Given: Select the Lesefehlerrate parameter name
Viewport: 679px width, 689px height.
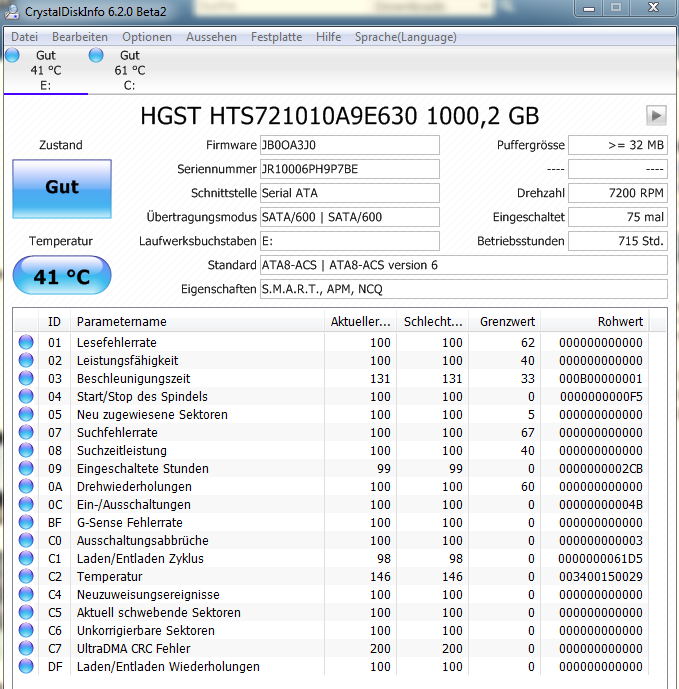Looking at the screenshot, I should pyautogui.click(x=117, y=342).
